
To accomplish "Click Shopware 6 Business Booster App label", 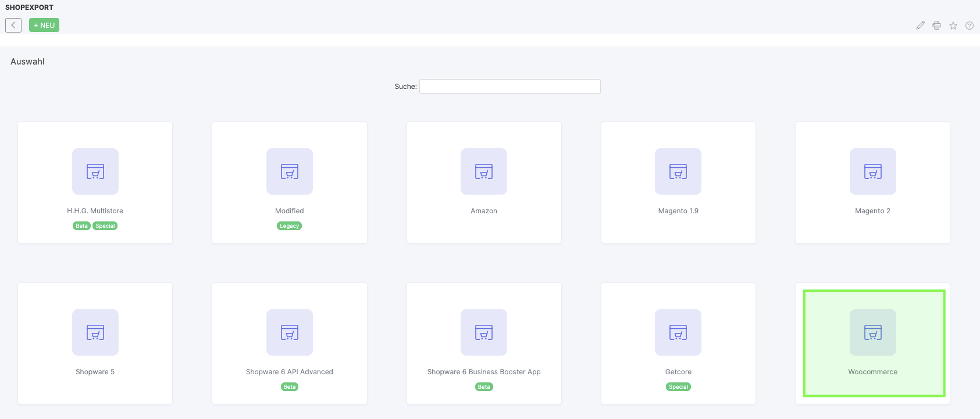I will (x=484, y=372).
